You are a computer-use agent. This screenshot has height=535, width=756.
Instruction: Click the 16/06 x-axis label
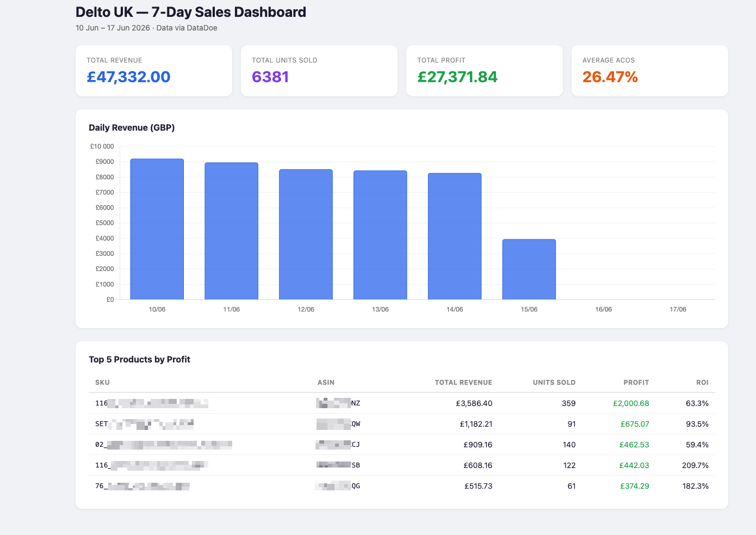point(604,309)
